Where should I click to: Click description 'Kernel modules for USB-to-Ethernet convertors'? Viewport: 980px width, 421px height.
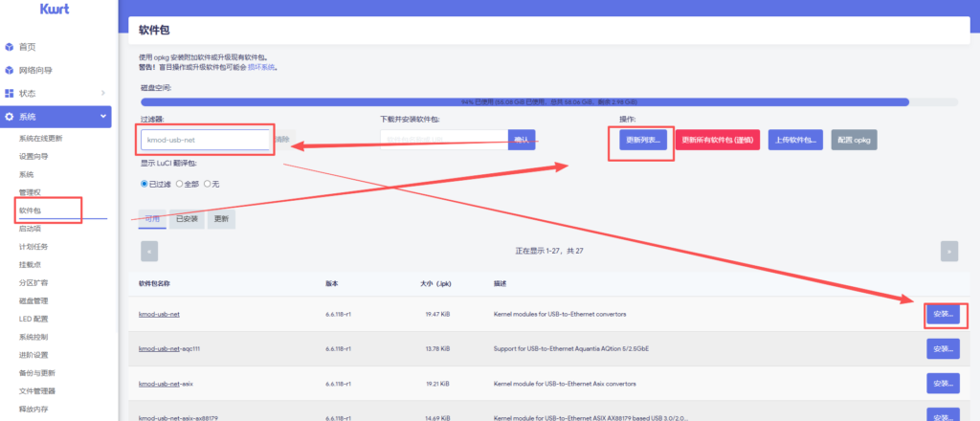click(x=559, y=314)
